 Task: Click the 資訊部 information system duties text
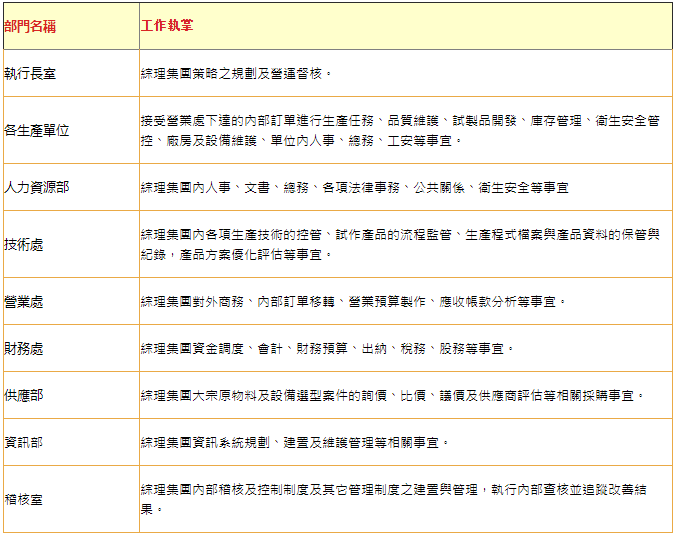tap(295, 442)
